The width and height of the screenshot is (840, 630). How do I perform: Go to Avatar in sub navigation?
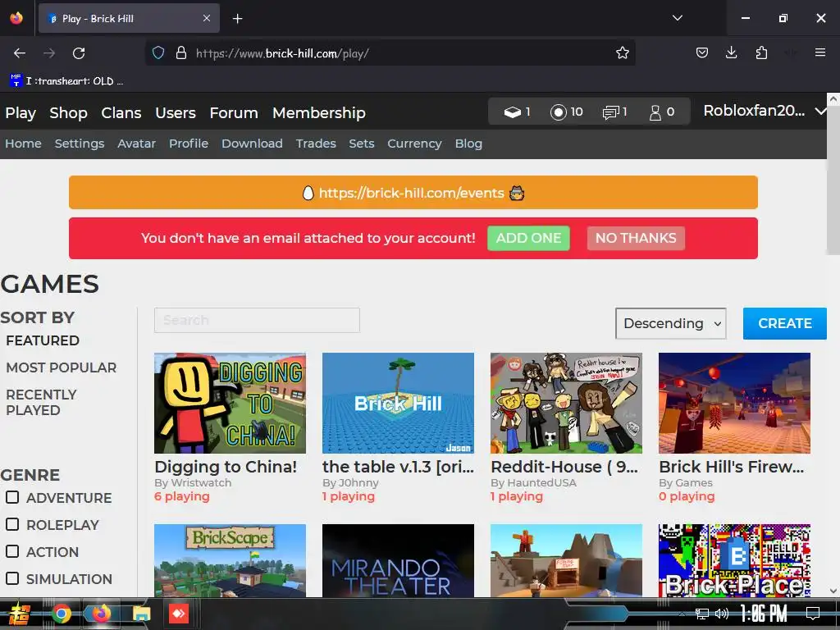[x=137, y=144]
